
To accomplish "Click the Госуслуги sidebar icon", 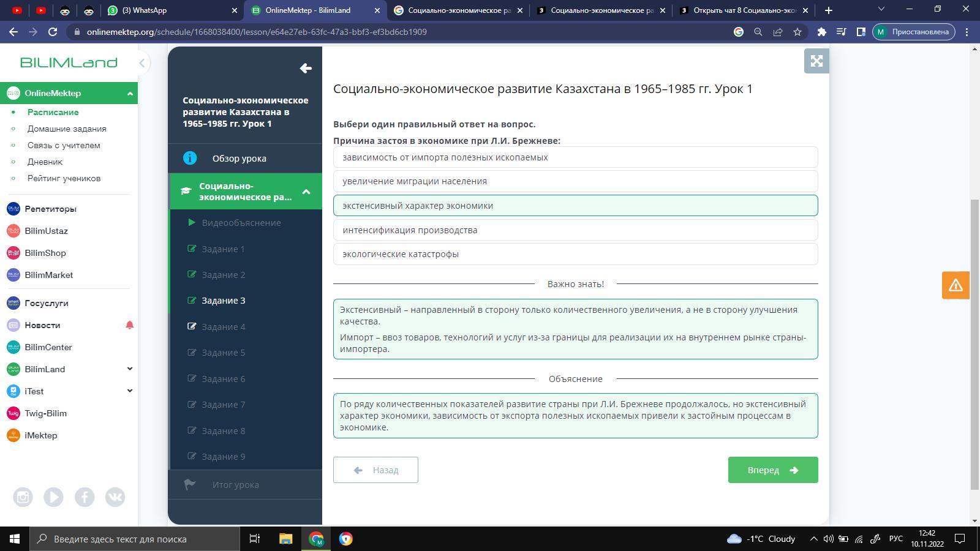I will click(13, 303).
